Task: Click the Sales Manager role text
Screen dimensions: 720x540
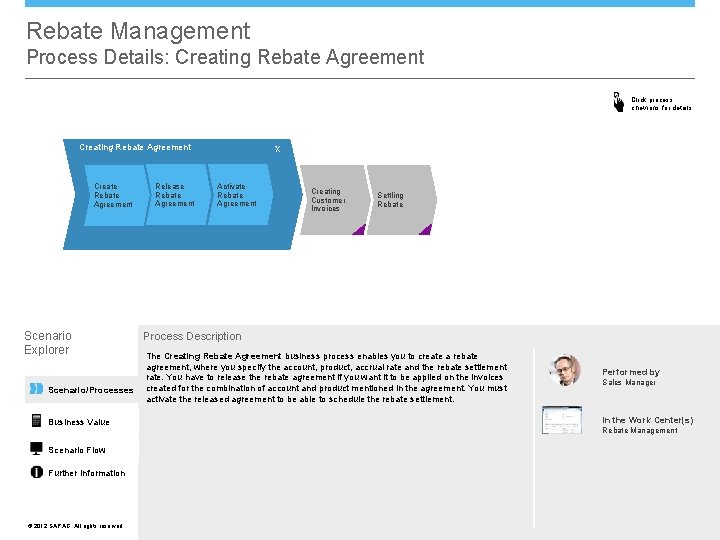Action: click(629, 382)
